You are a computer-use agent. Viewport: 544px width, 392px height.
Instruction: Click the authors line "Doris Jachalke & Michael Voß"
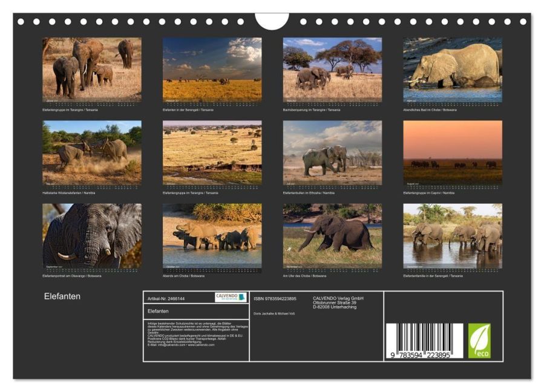click(274, 313)
